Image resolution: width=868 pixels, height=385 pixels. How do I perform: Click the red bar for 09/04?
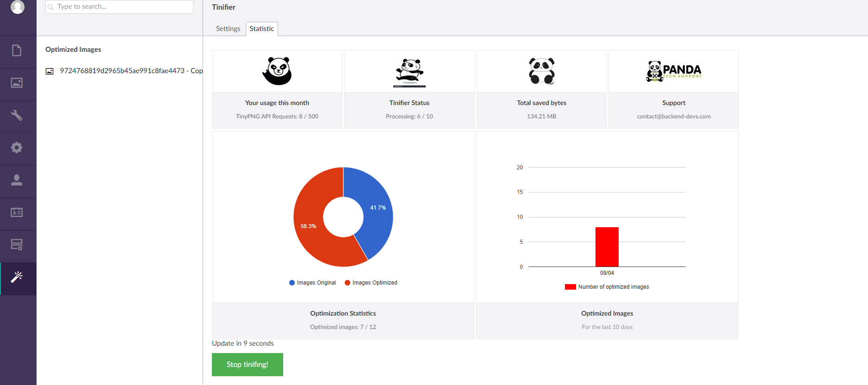click(607, 247)
